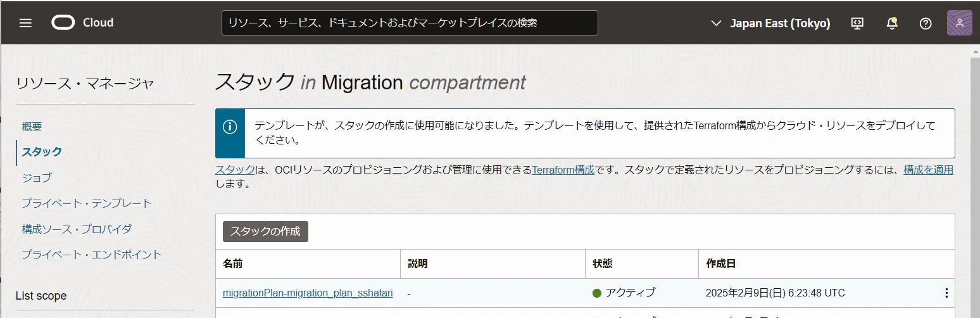Open the announcements bell icon

coord(892,23)
